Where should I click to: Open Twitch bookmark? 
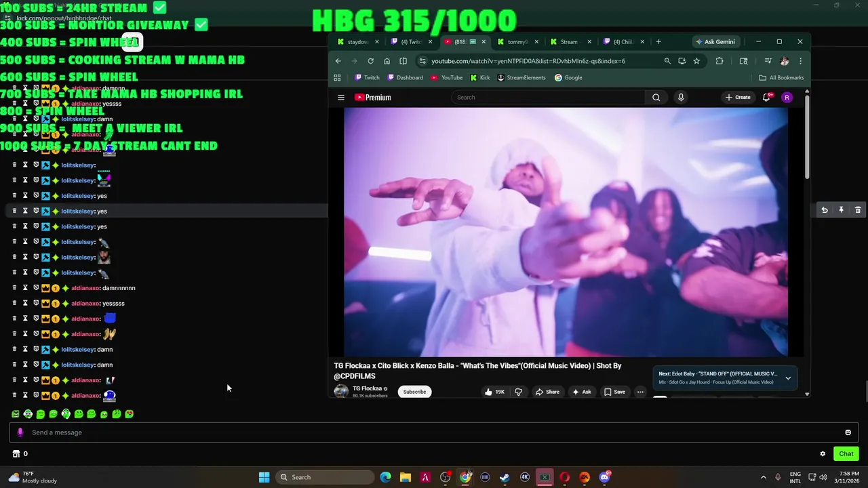pyautogui.click(x=367, y=78)
